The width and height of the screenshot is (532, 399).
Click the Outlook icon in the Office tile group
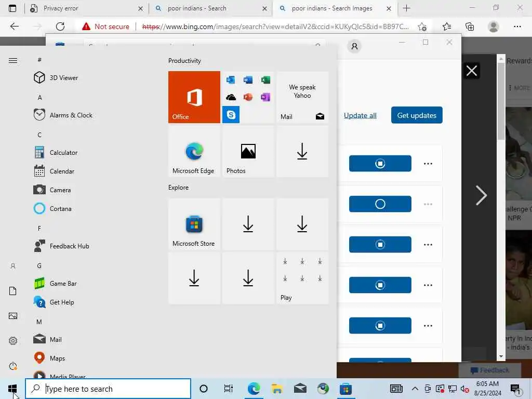click(x=231, y=79)
